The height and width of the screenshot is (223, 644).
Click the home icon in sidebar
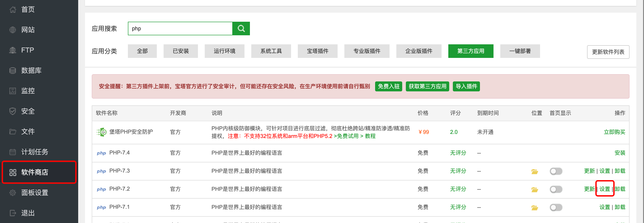[13, 9]
